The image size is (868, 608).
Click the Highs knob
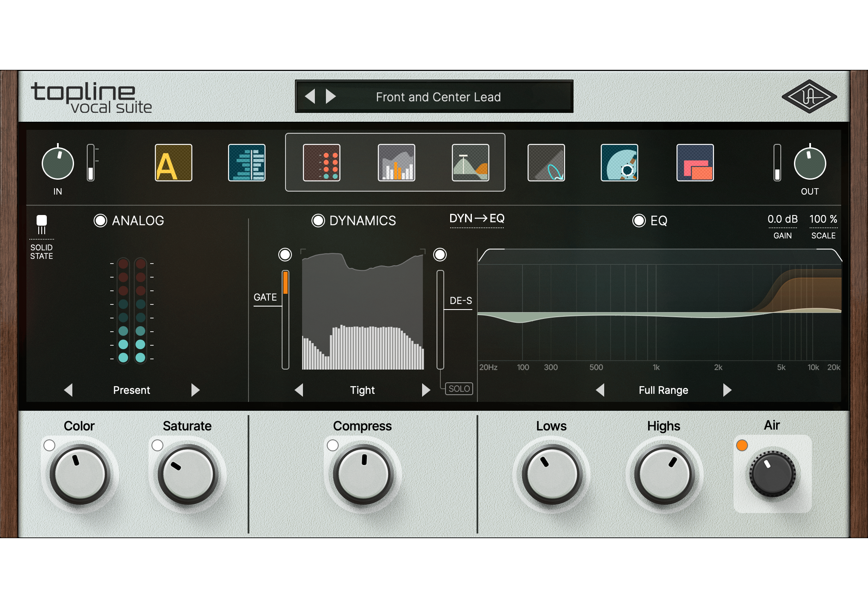(x=665, y=474)
